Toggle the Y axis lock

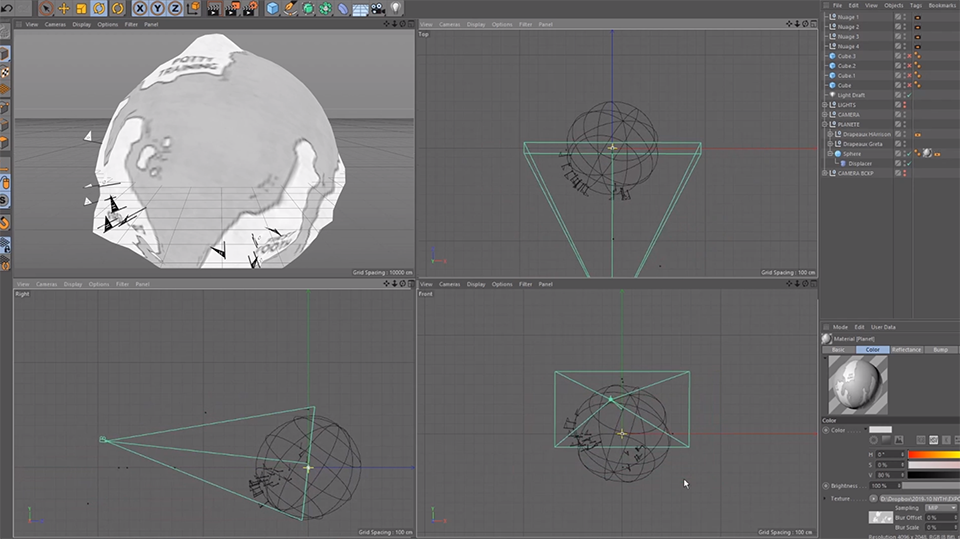click(157, 8)
